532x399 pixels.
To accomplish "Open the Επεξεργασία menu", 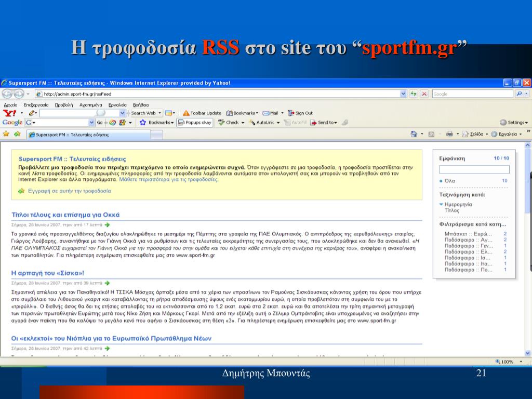I will click(36, 105).
